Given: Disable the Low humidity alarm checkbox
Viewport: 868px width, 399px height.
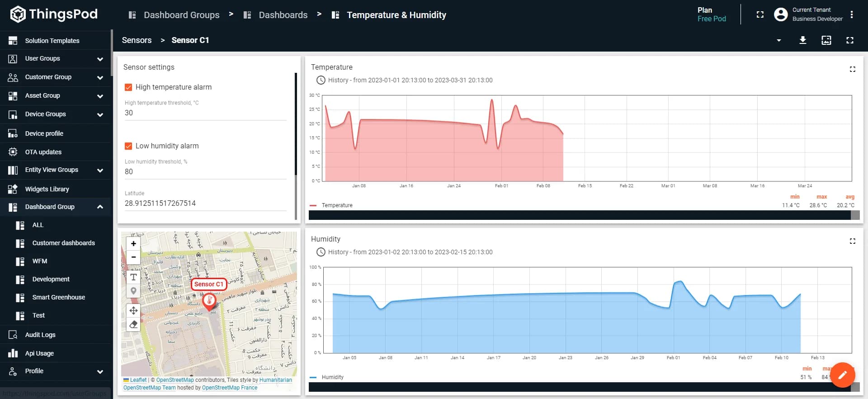Looking at the screenshot, I should [128, 146].
